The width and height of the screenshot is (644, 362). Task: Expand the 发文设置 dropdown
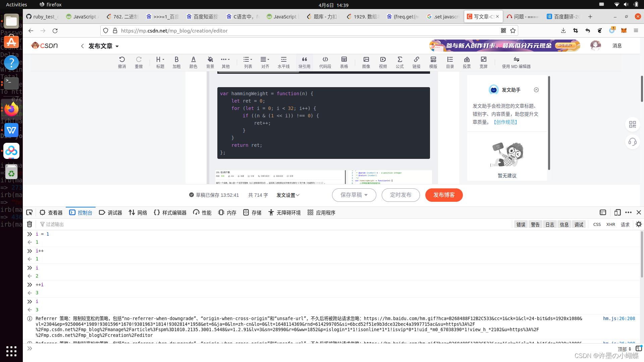pos(288,195)
